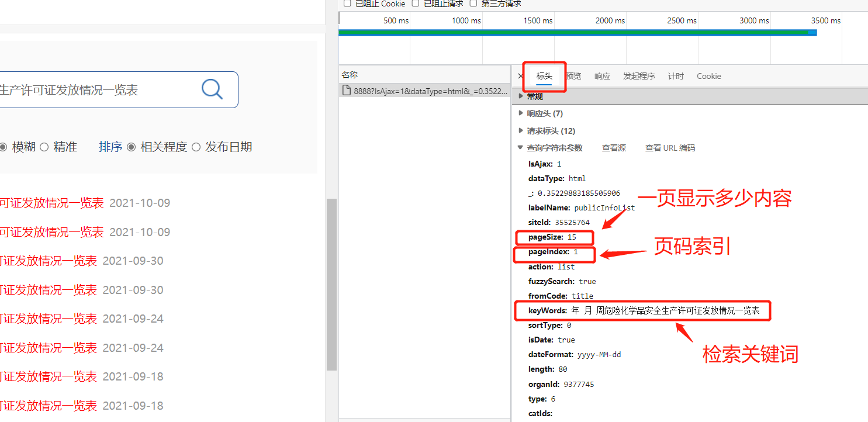868x422 pixels.
Task: Click the length: 80 parameter
Action: point(548,369)
